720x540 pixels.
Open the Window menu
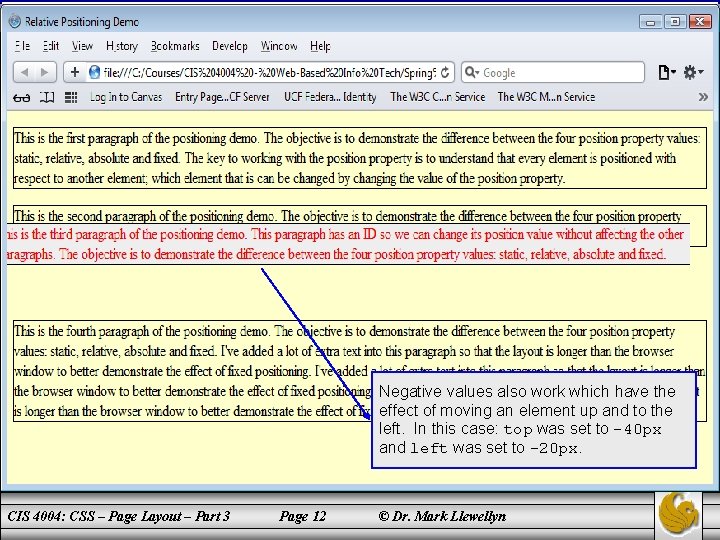point(279,46)
